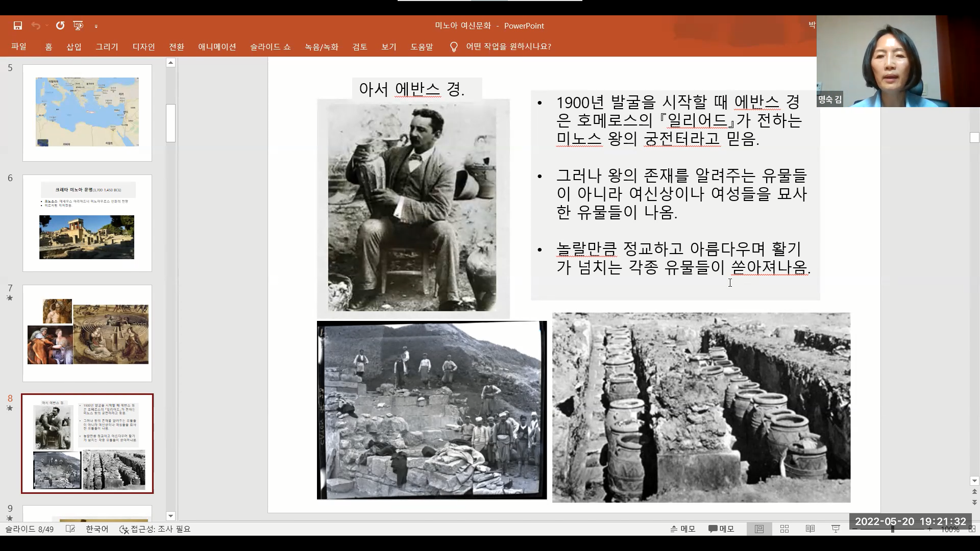Viewport: 980px width, 551px height.
Task: Select slide 7 paintings thumbnail
Action: [x=87, y=333]
